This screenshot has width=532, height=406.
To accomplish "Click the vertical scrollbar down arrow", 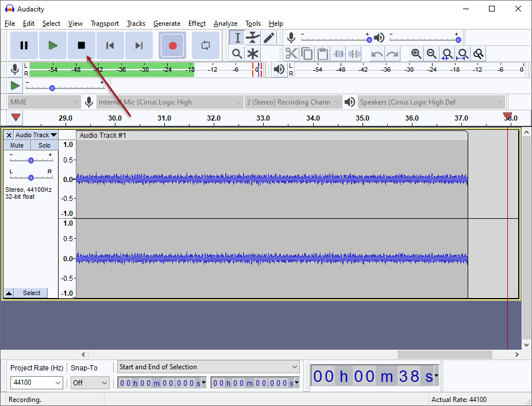I will click(x=526, y=345).
